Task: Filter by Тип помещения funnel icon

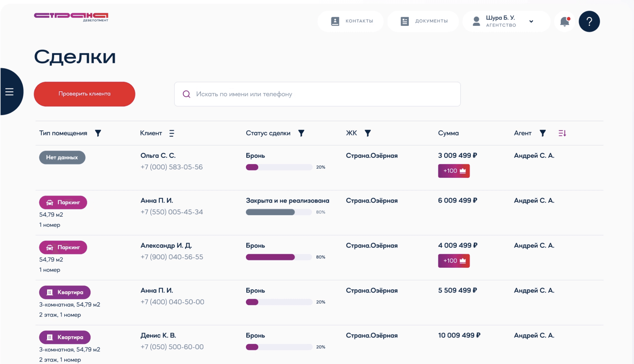Action: click(x=98, y=133)
